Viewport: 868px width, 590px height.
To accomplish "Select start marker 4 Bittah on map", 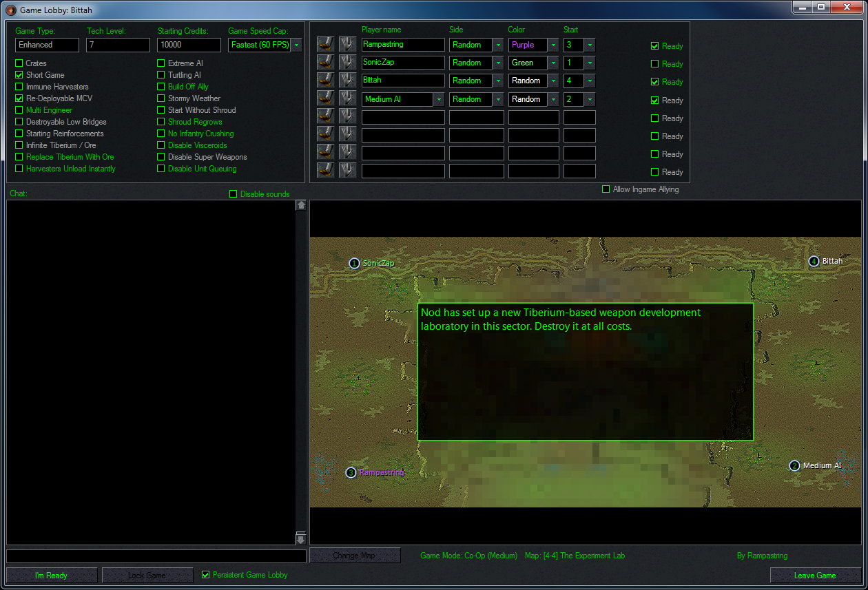I will [814, 261].
